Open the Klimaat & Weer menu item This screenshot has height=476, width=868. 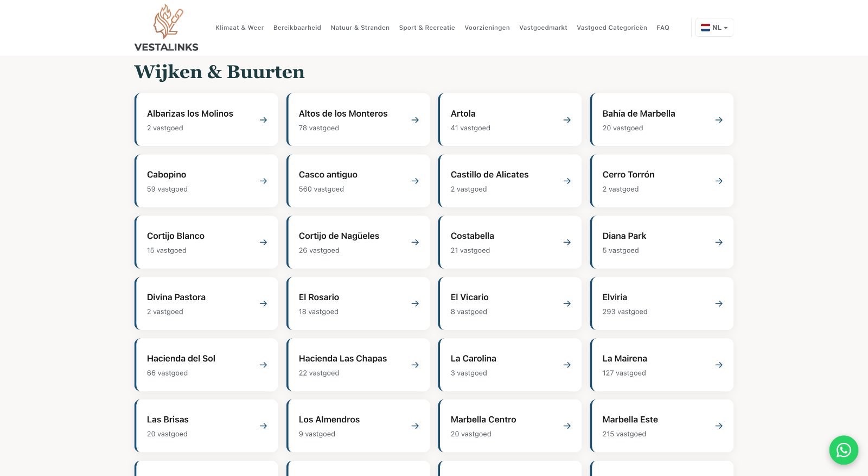240,28
